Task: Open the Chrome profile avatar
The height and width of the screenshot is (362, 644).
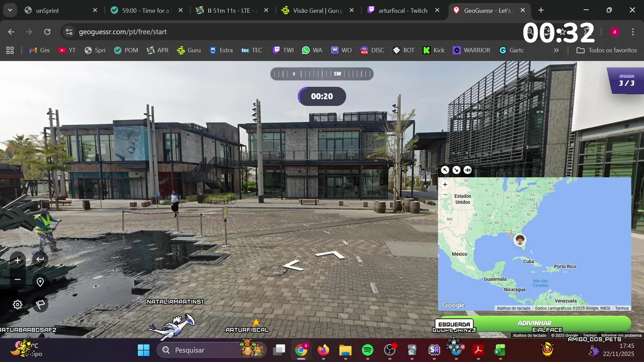Action: click(614, 32)
